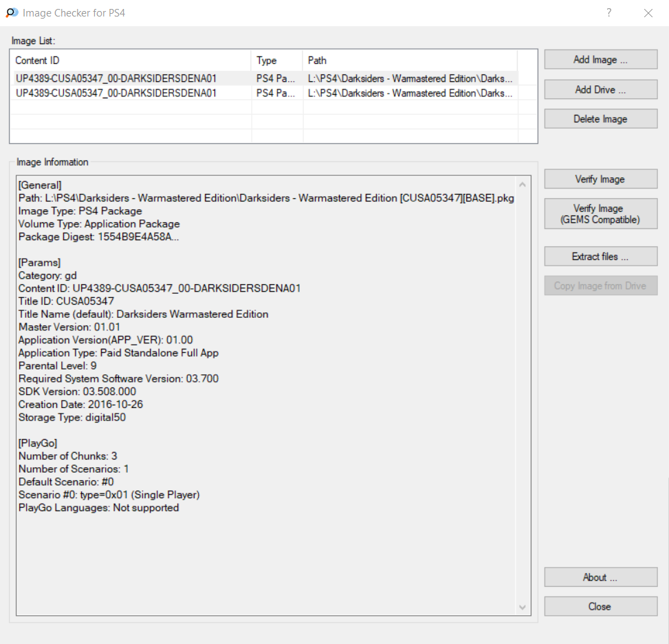The height and width of the screenshot is (644, 669).
Task: Click Number of Scenarios: 1 line
Action: (74, 469)
